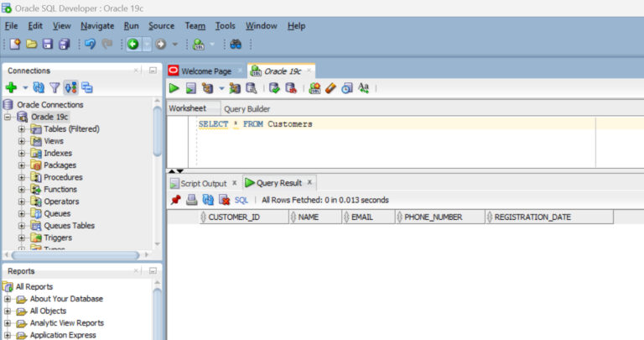
Task: Expand the Tables (Filtered) node
Action: pyautogui.click(x=21, y=129)
